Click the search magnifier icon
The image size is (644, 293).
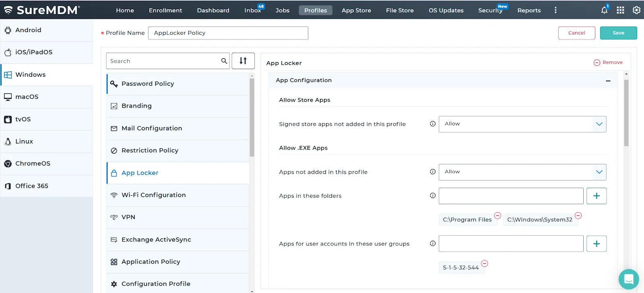coord(224,61)
